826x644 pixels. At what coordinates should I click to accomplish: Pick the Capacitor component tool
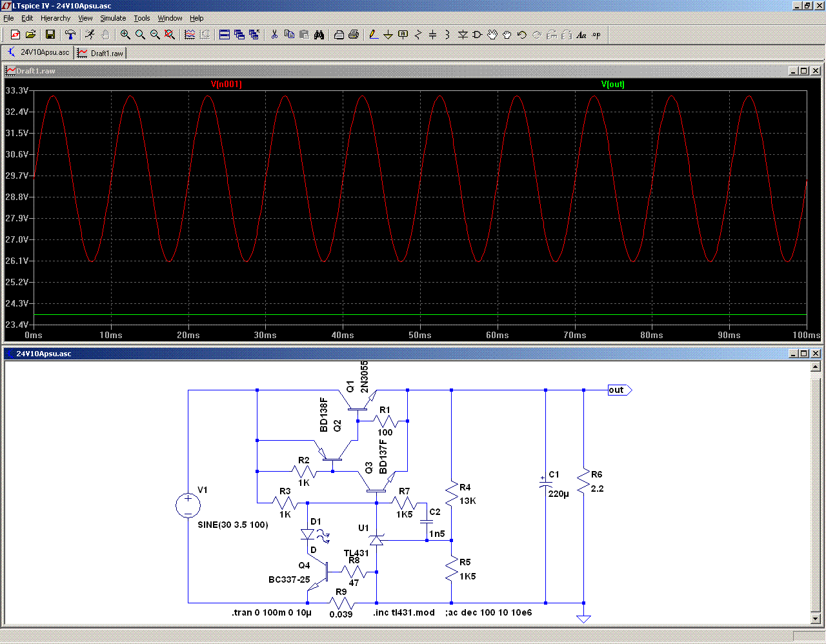point(432,35)
